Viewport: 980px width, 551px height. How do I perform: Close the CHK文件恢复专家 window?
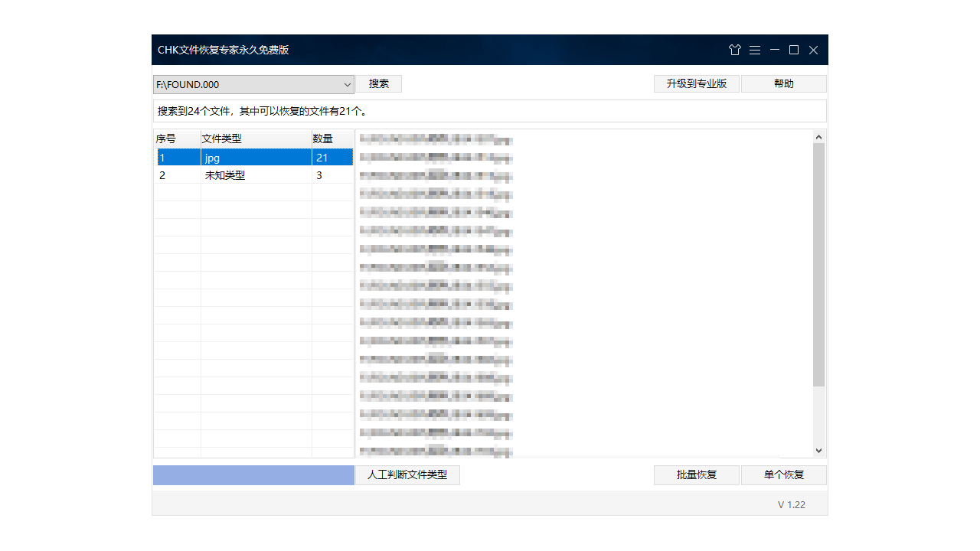(x=814, y=50)
